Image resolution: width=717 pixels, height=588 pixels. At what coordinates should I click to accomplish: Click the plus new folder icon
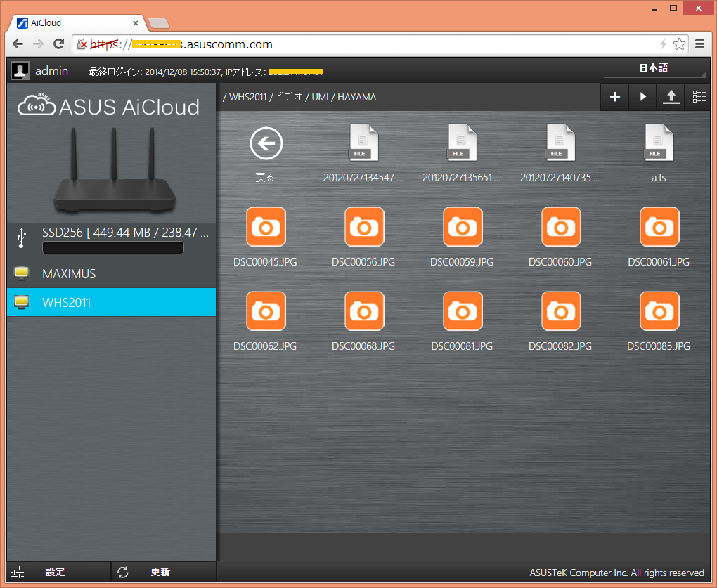614,97
